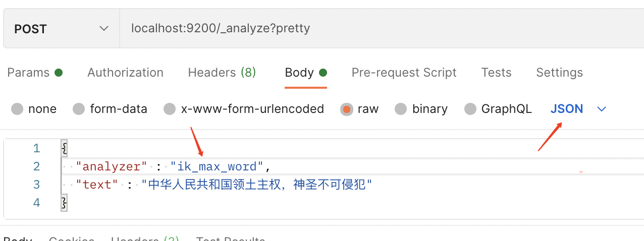Viewport: 644px width, 241px height.
Task: Open the Pre-request Script tab
Action: pyautogui.click(x=404, y=73)
